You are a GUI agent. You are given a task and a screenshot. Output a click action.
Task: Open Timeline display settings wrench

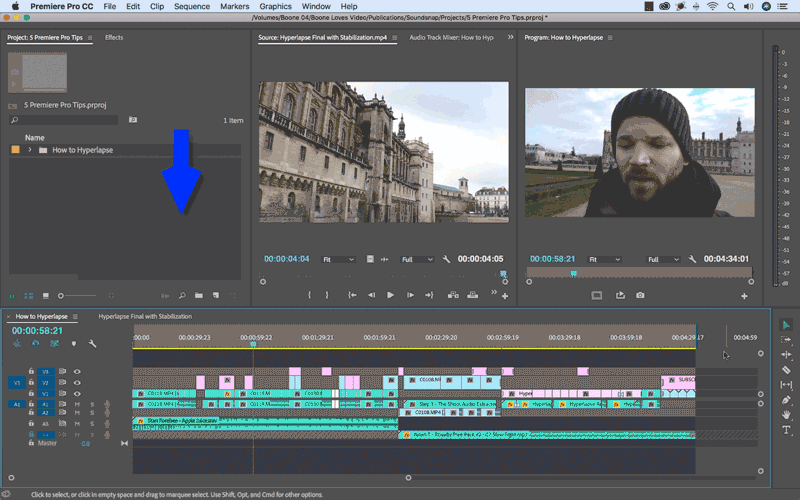92,344
